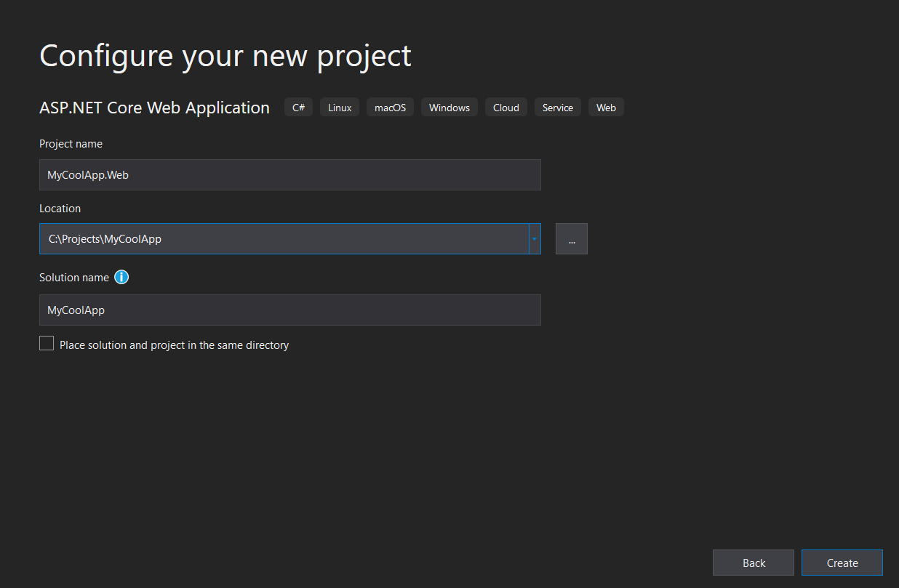Screen dimensions: 899x588
Task: Select the ASP.NET Core Web Application heading
Action: click(154, 107)
